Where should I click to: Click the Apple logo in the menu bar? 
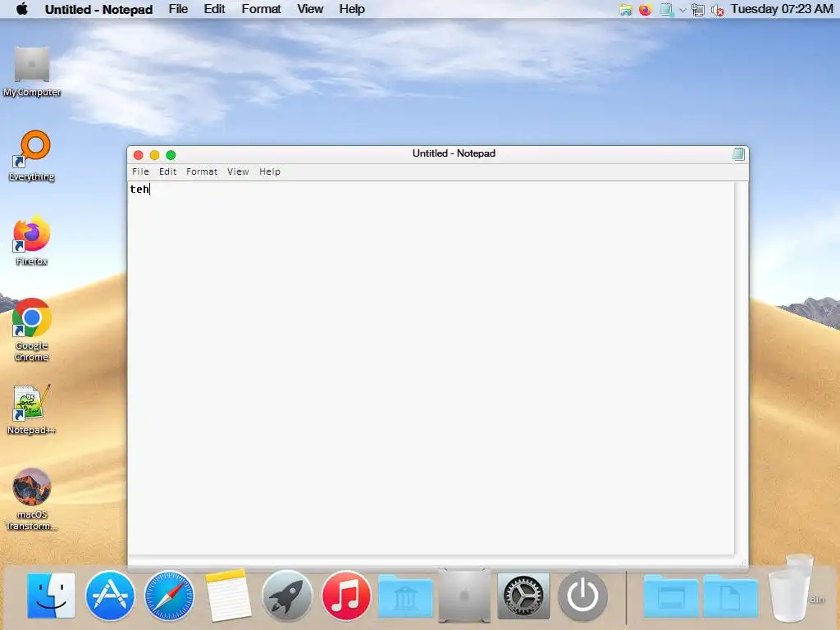[x=22, y=8]
